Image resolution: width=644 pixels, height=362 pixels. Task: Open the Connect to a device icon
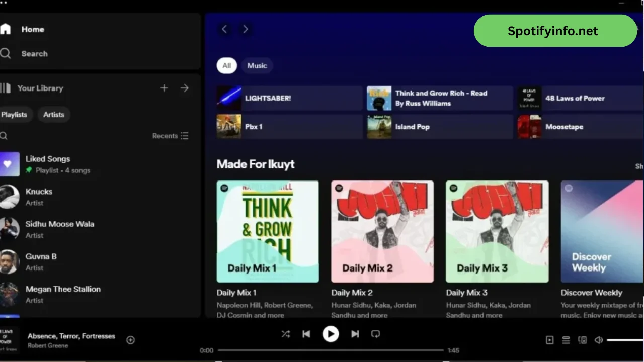click(x=582, y=340)
